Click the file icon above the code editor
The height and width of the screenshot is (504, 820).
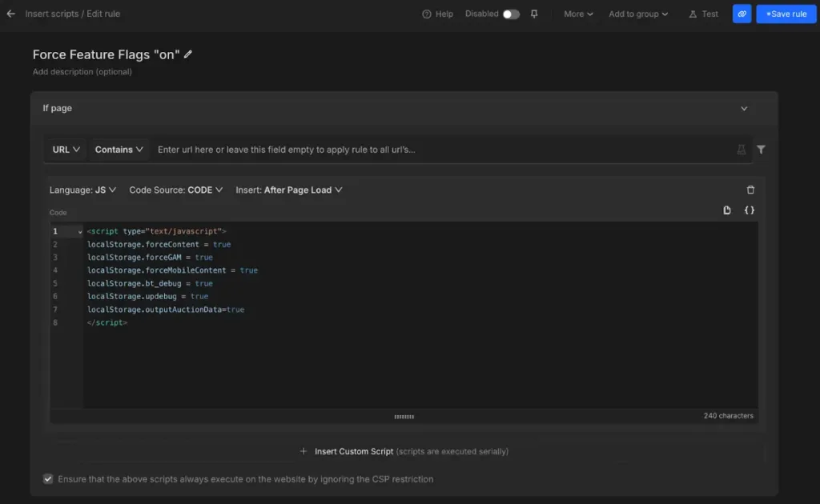pos(727,210)
